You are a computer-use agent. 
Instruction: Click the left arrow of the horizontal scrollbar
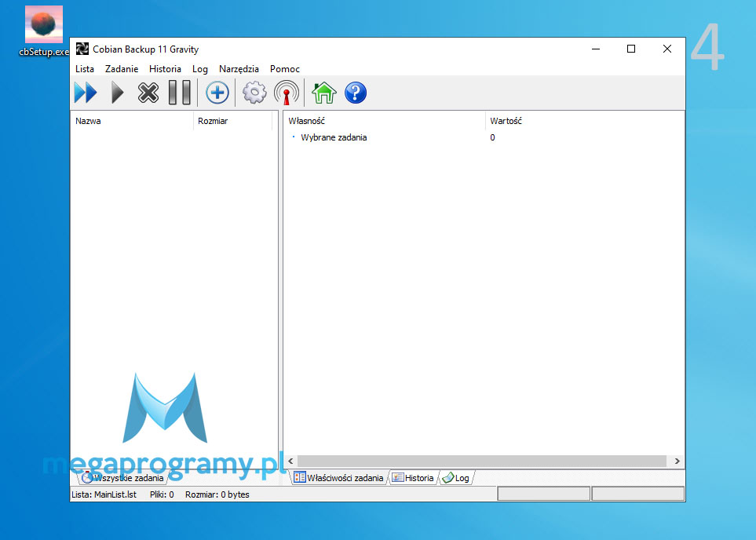point(290,461)
